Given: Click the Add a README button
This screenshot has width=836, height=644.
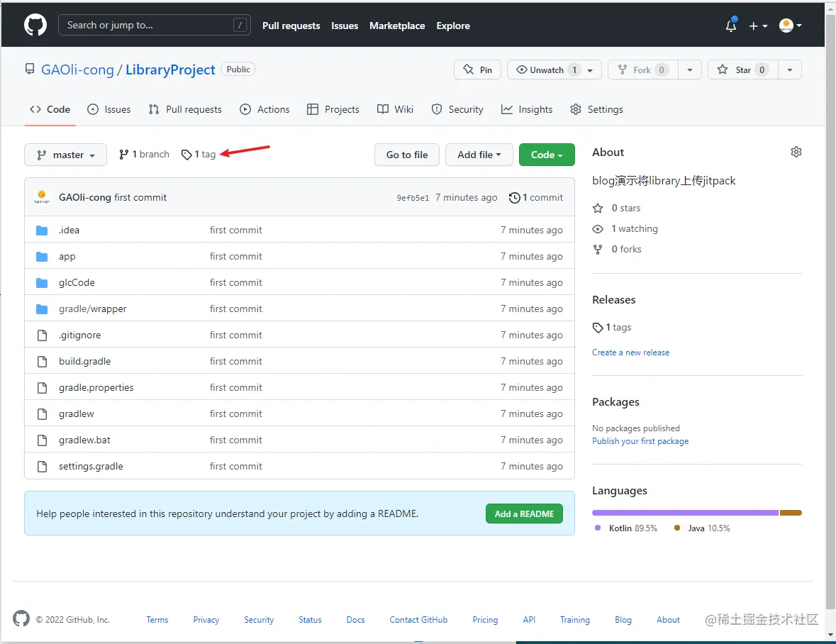Looking at the screenshot, I should [524, 513].
